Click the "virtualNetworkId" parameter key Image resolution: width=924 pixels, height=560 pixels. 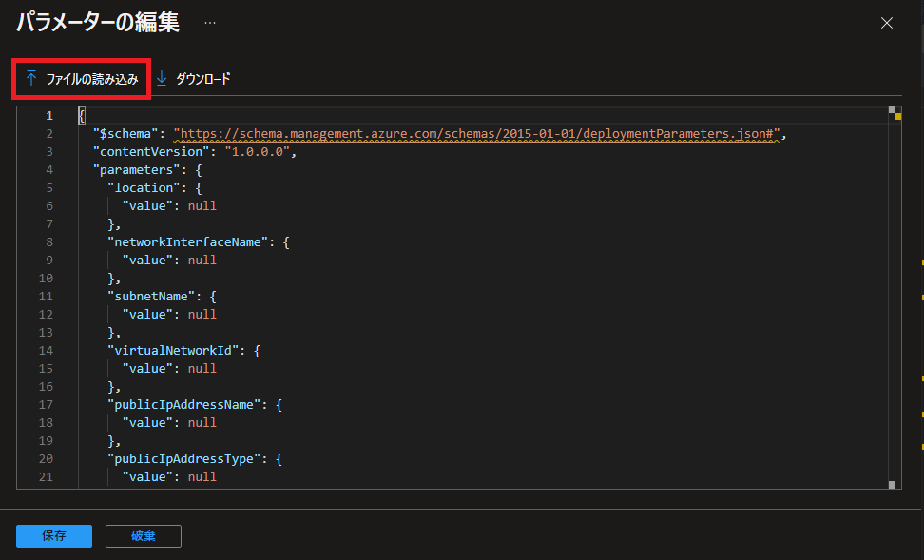click(x=172, y=351)
